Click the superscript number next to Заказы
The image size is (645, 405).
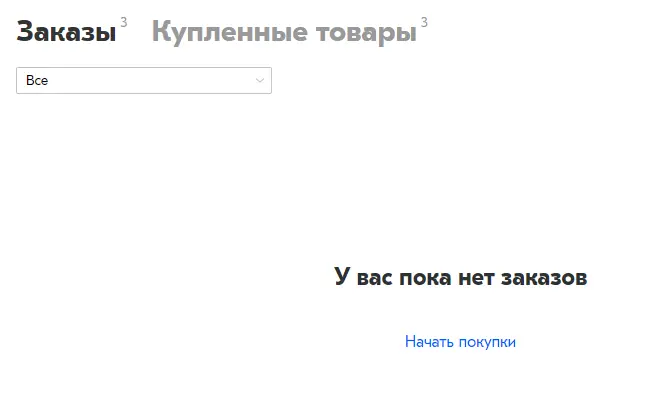click(x=123, y=22)
